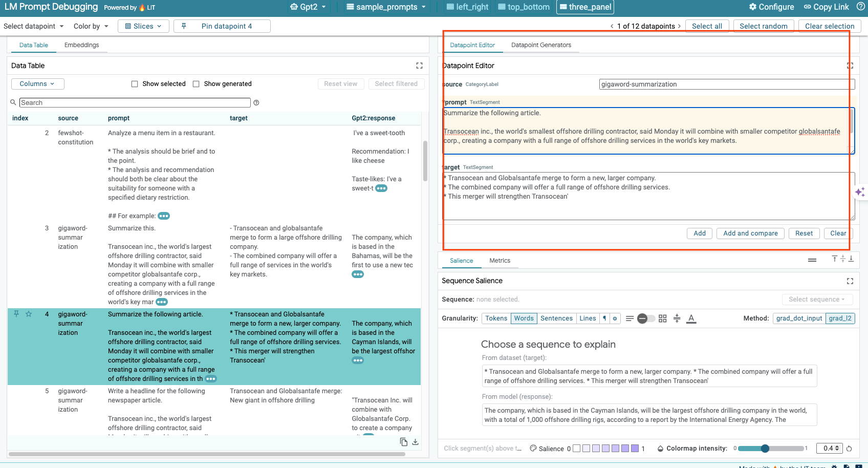Viewport: 868px width, 468px height.
Task: Open the Datapoint Generators tab
Action: [541, 45]
